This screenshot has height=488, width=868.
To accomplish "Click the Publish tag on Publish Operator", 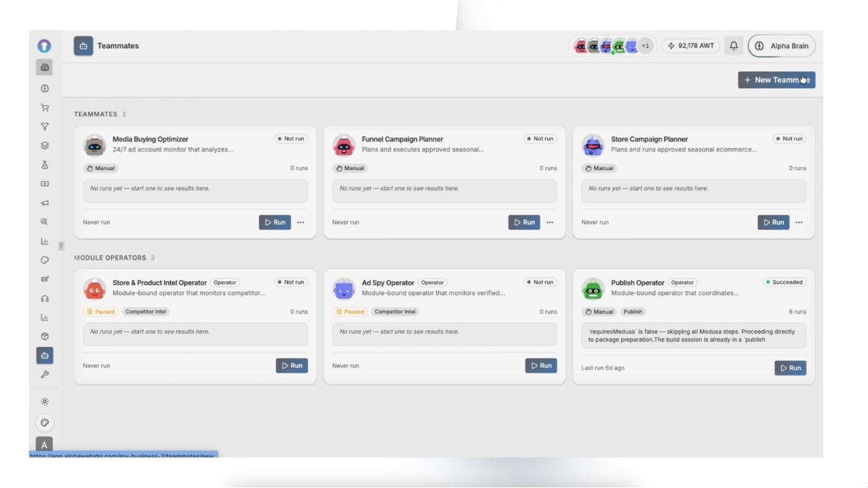I will (x=633, y=312).
